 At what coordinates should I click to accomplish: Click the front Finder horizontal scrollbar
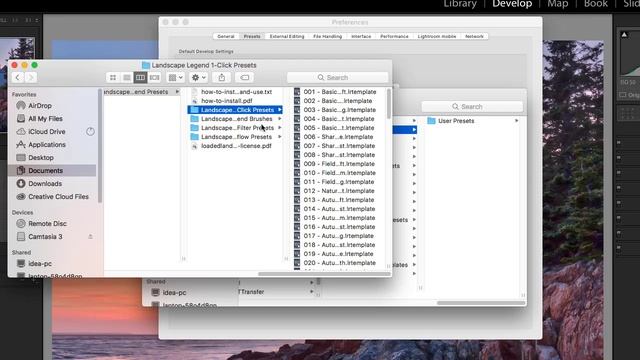324,274
